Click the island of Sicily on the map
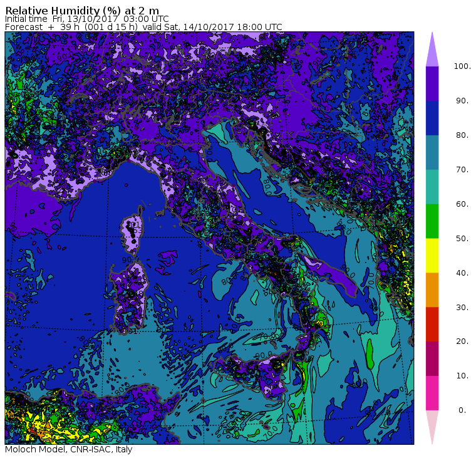 [x=254, y=375]
